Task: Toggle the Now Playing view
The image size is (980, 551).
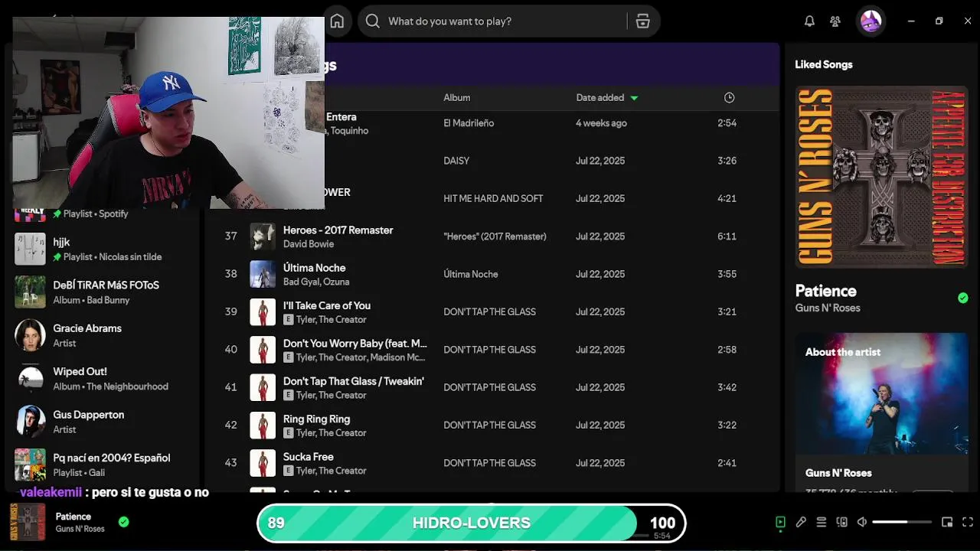Action: [x=780, y=522]
